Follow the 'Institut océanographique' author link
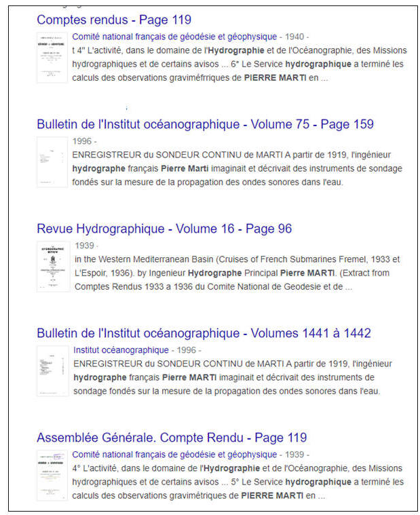This screenshot has height=515, width=420. (x=121, y=350)
